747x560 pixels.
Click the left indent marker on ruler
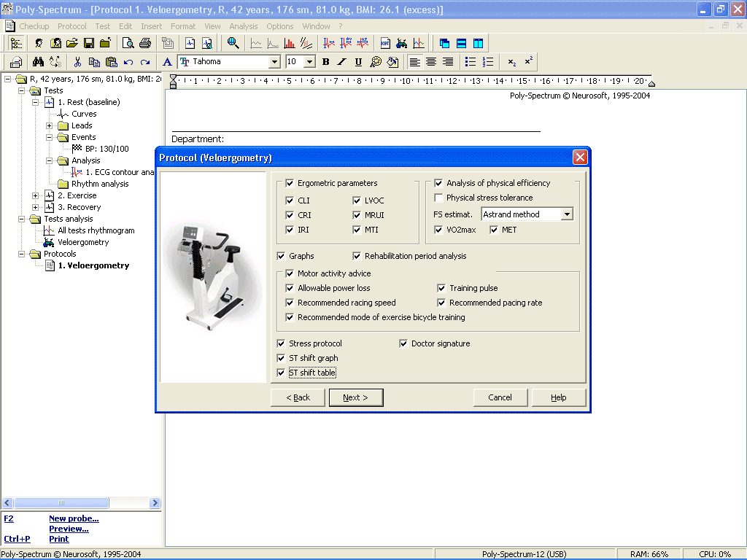pyautogui.click(x=174, y=85)
